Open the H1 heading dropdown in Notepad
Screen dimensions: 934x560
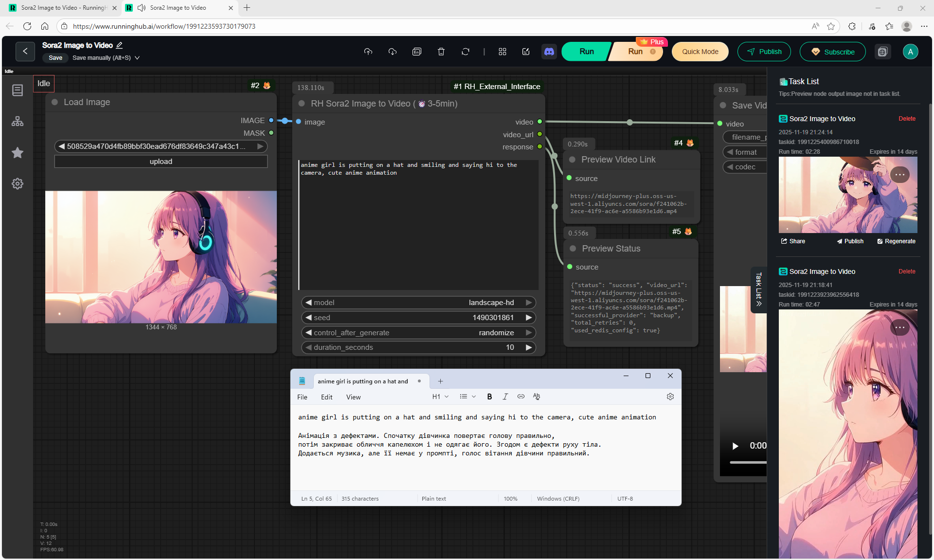point(440,397)
